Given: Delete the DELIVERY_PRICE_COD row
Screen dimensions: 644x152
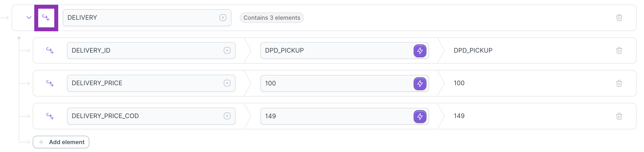Looking at the screenshot, I should tap(619, 116).
